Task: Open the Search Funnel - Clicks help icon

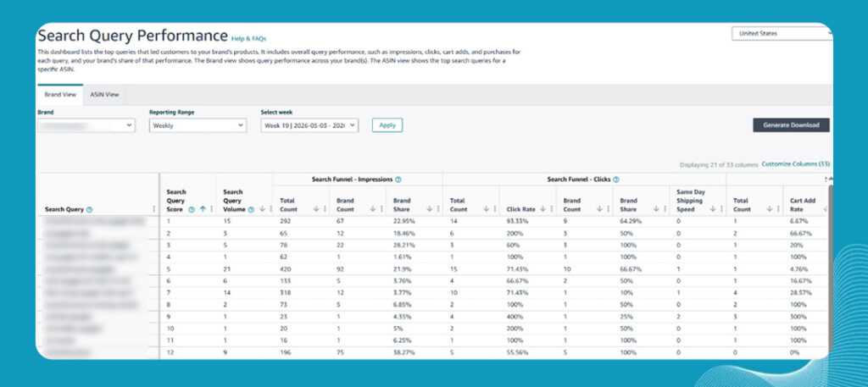Action: [616, 180]
